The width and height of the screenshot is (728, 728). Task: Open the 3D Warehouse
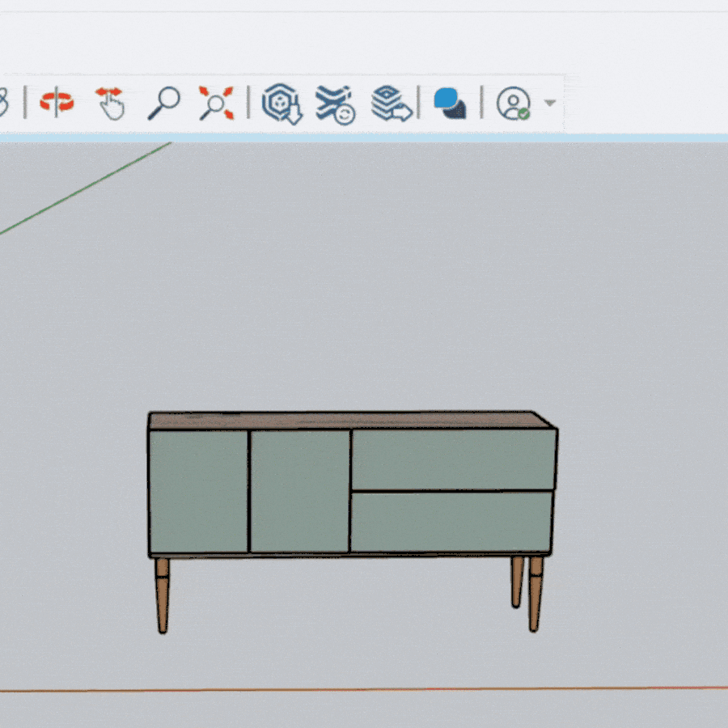click(x=281, y=104)
